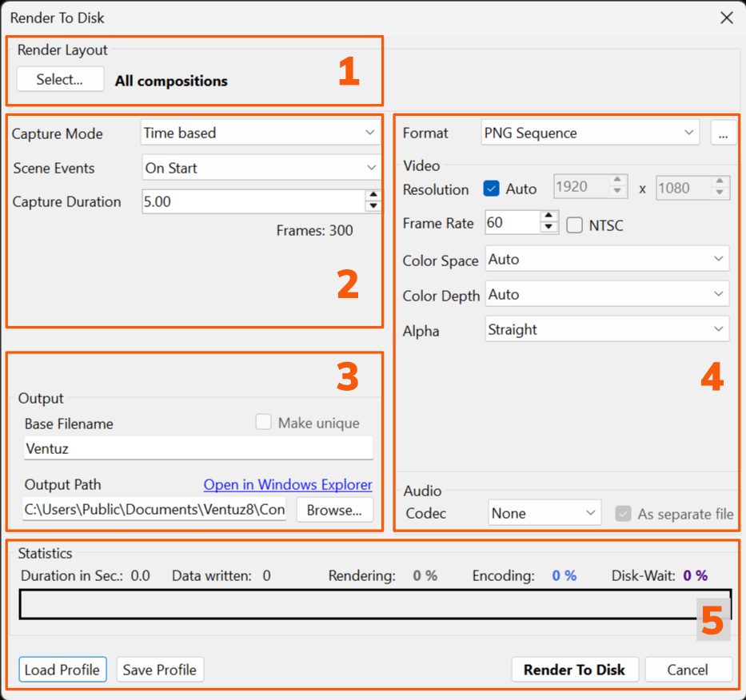The height and width of the screenshot is (700, 746).
Task: Click the Base Filename text field
Action: [x=198, y=448]
